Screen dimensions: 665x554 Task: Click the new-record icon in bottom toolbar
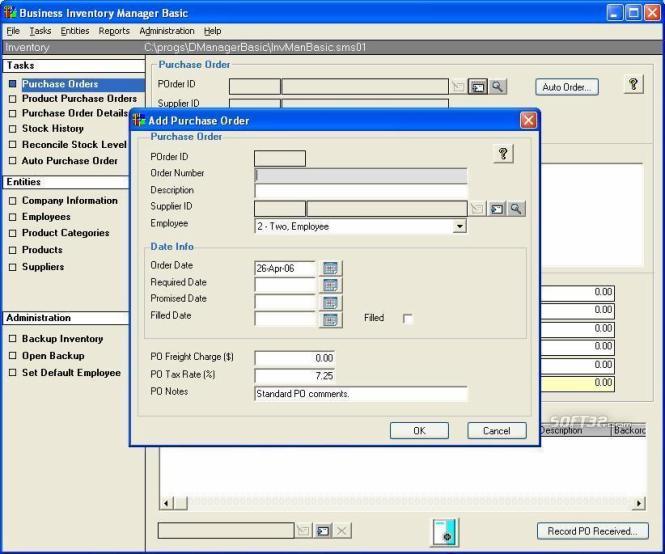[303, 531]
